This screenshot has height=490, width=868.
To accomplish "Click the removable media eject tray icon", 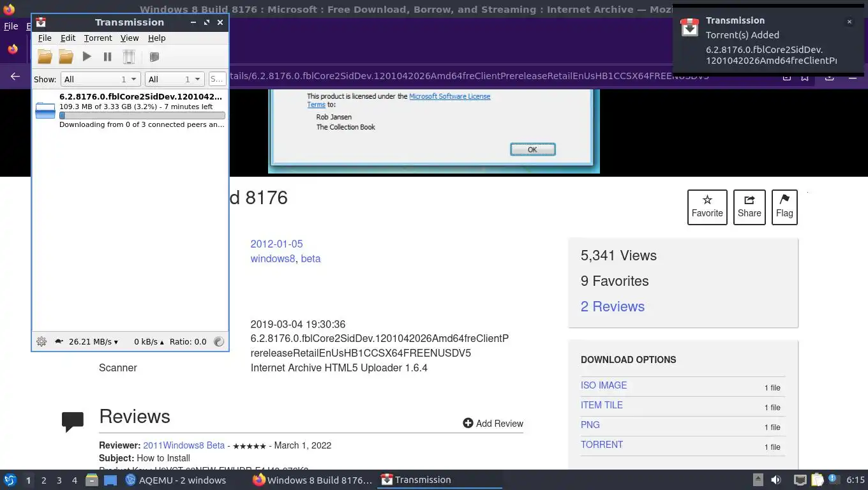I will pos(758,480).
